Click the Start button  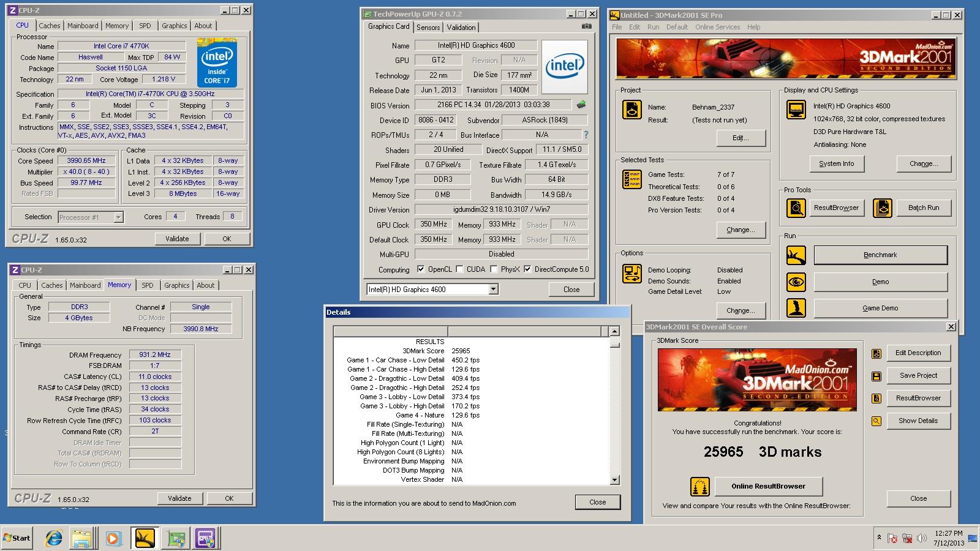point(17,538)
